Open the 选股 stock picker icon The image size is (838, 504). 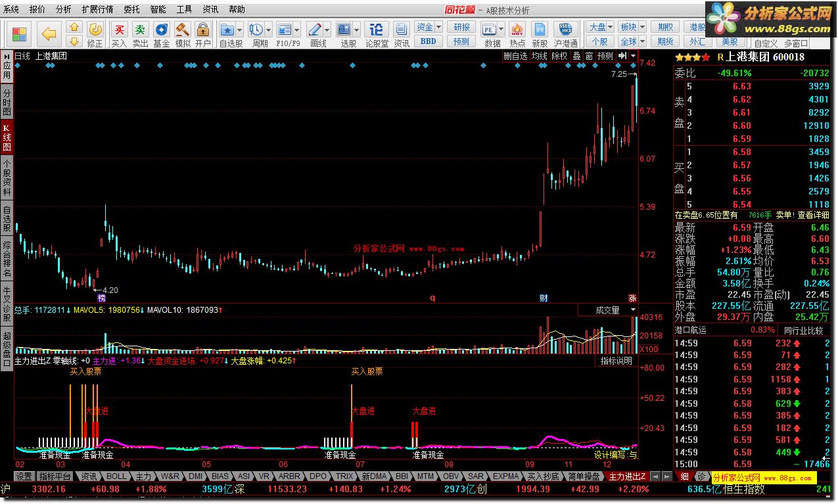(344, 30)
